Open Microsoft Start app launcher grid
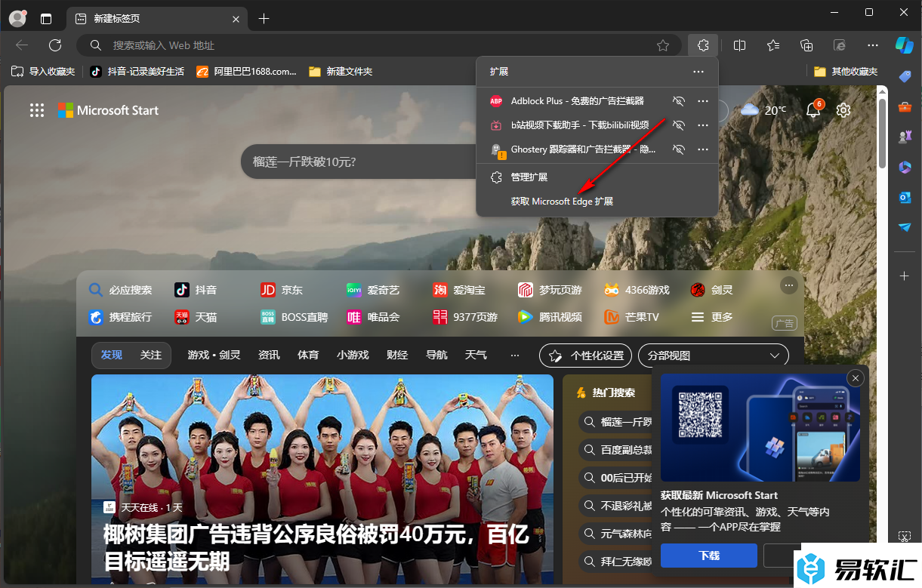 point(37,110)
